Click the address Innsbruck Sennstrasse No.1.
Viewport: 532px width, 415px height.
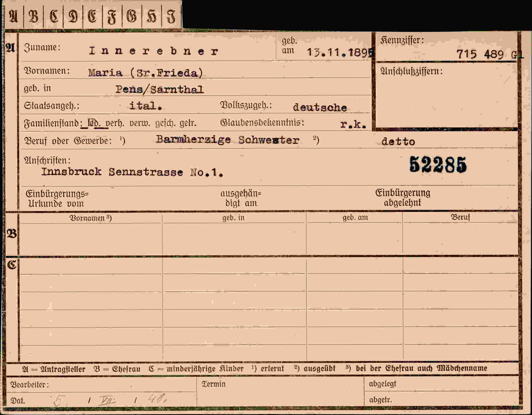click(132, 172)
